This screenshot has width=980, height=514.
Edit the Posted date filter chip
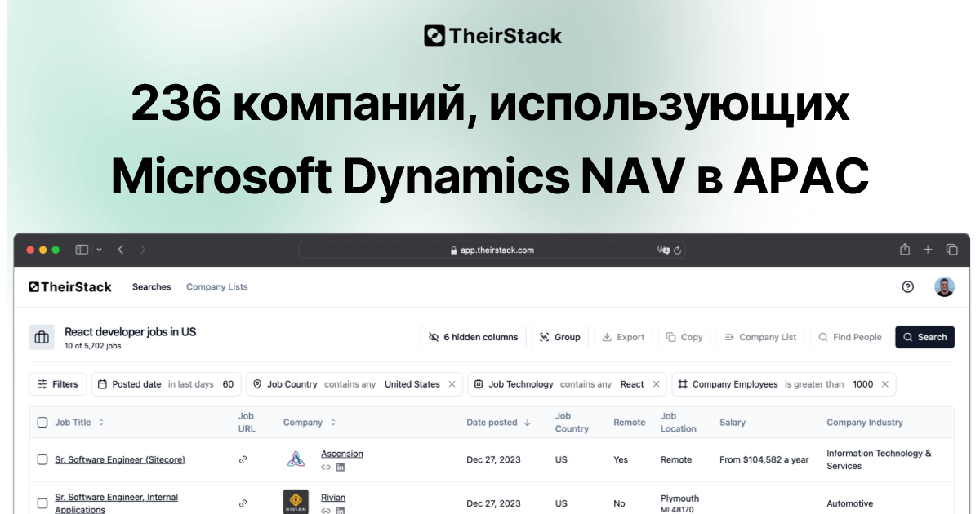pos(167,384)
